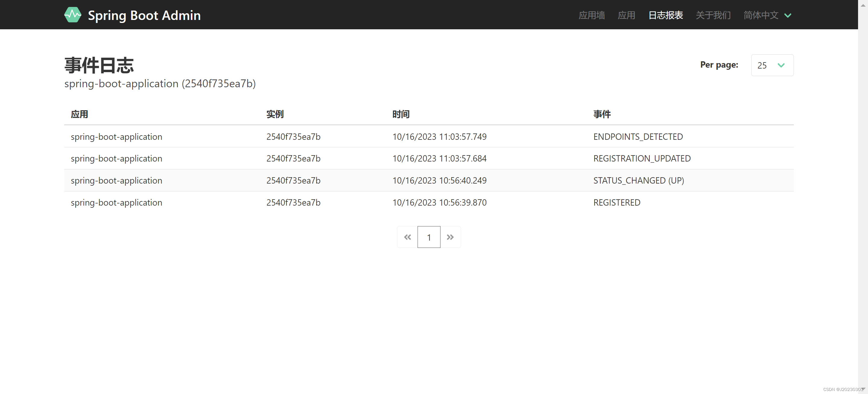Click the Spring Boot Admin title link
This screenshot has width=868, height=394.
(x=144, y=15)
